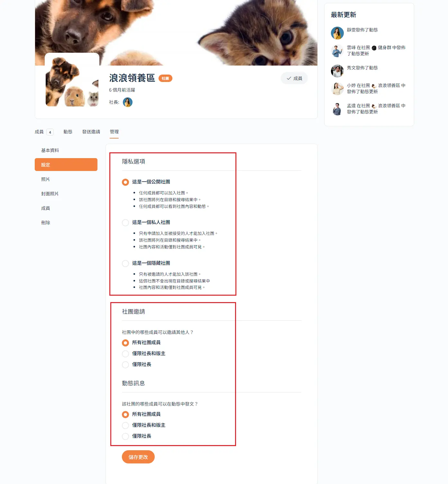The width and height of the screenshot is (448, 484).
Task: Switch to the 動態 tab
Action: point(68,132)
